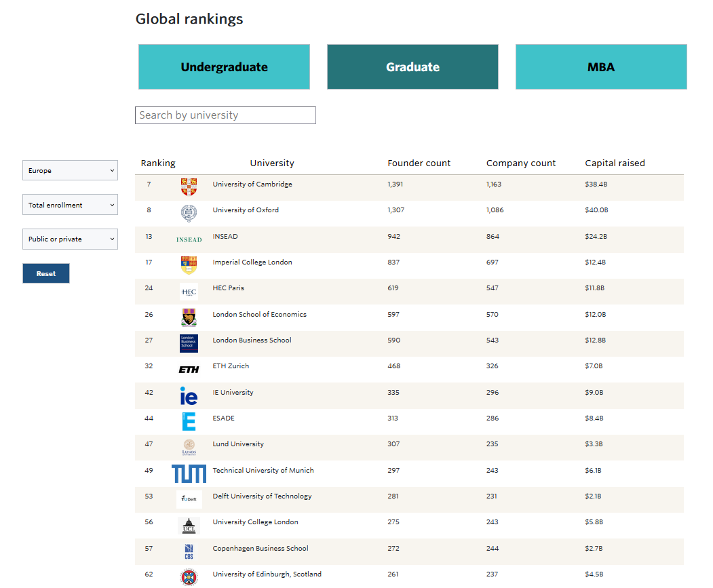Viewport: 713px width, 588px height.
Task: Click the green INSEAD logo
Action: [189, 239]
